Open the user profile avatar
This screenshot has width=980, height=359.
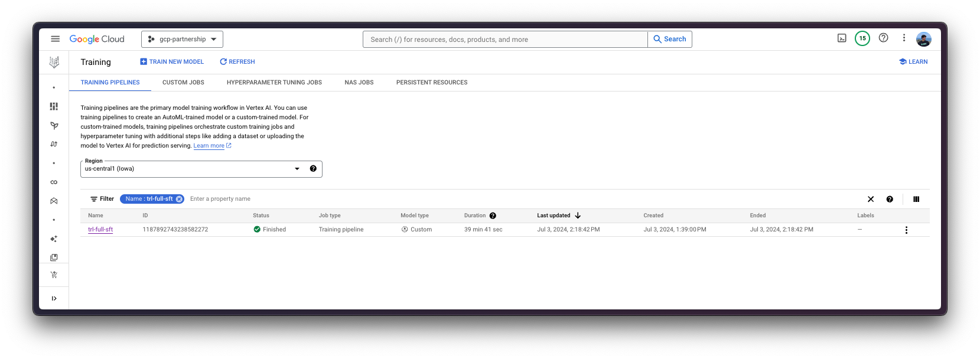coord(924,39)
